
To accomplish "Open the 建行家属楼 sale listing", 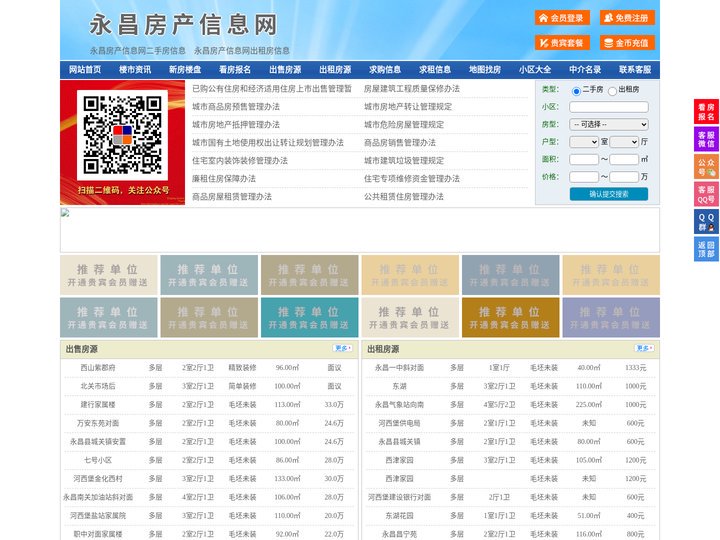I will [98, 405].
